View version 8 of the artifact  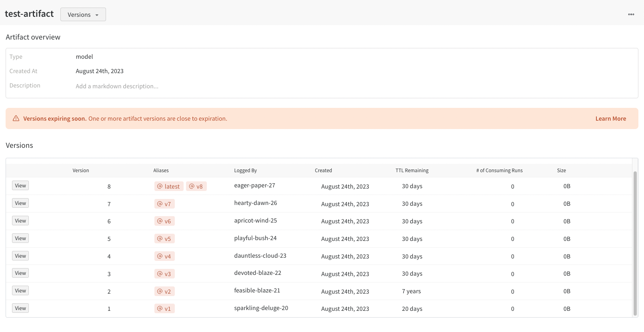pos(20,186)
